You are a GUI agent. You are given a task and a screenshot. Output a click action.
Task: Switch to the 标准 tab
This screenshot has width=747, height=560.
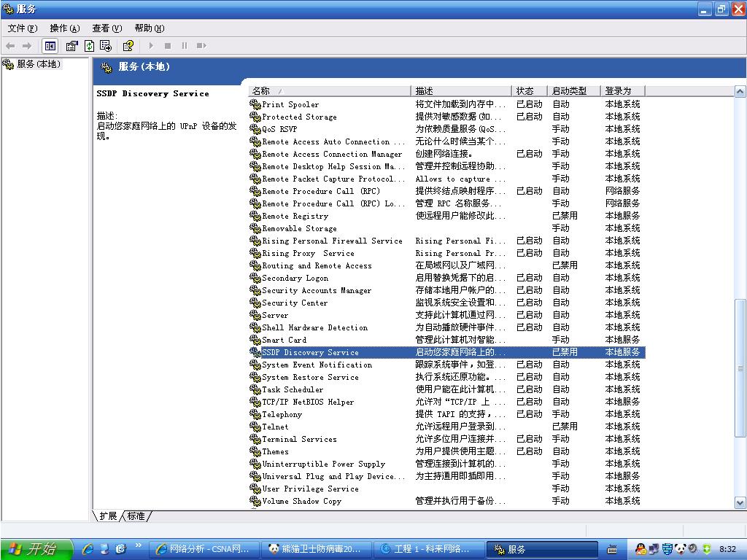coord(136,516)
